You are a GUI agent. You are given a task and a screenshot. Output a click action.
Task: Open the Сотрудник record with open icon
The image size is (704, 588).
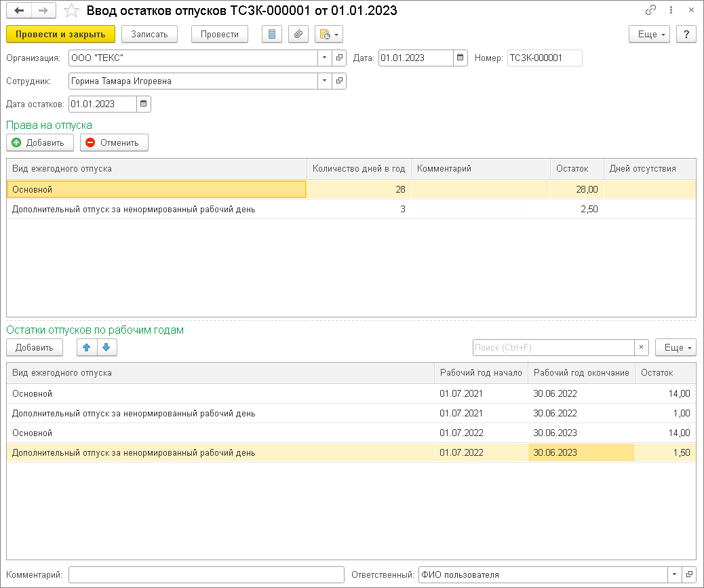point(339,81)
